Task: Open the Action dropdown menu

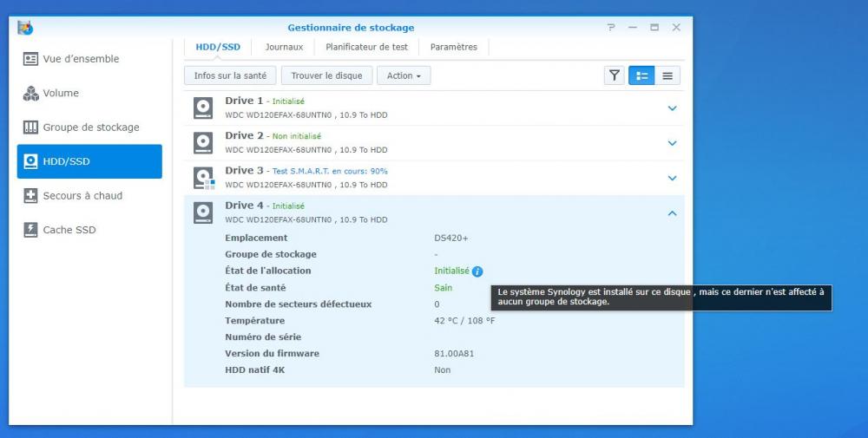Action: tap(404, 75)
